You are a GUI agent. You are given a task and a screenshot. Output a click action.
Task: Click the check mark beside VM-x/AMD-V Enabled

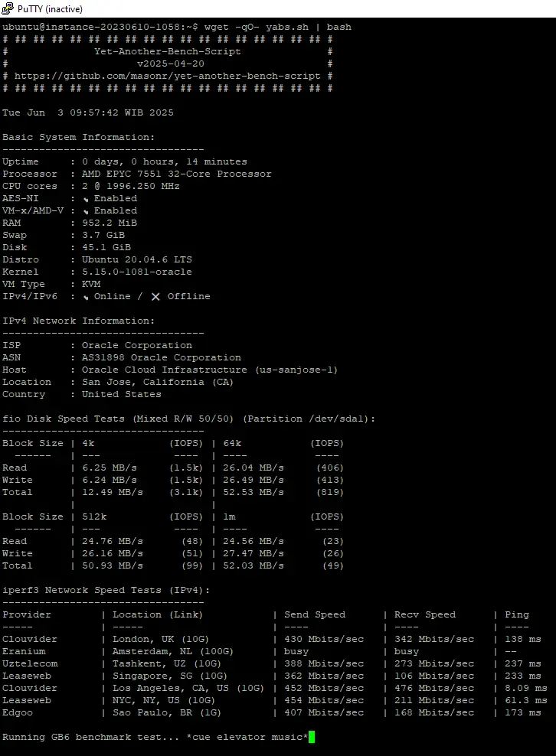[x=86, y=211]
